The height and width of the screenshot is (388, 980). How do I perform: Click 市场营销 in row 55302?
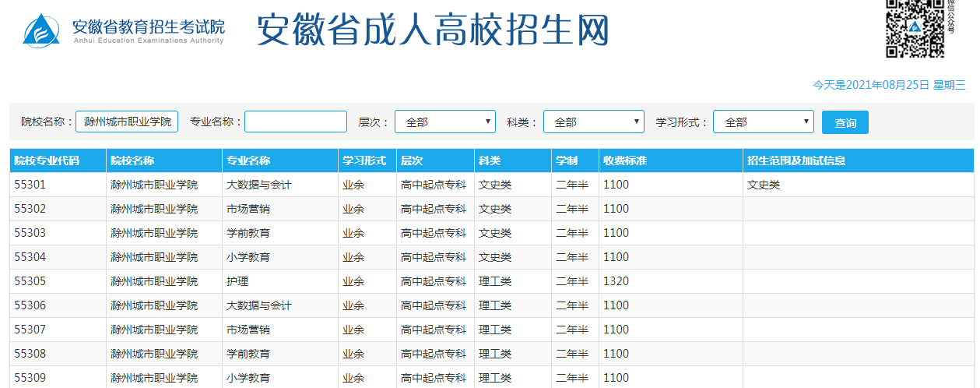pos(248,210)
